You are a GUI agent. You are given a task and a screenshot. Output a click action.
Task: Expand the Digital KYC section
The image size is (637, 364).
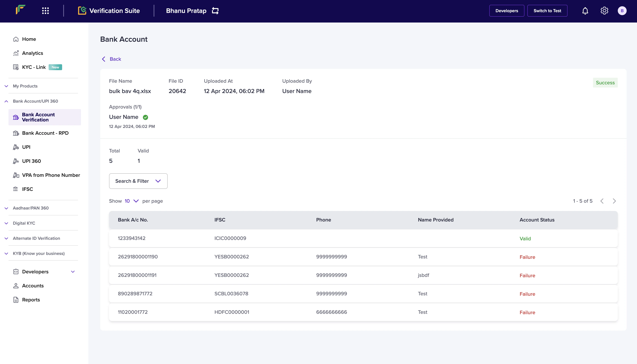click(24, 223)
